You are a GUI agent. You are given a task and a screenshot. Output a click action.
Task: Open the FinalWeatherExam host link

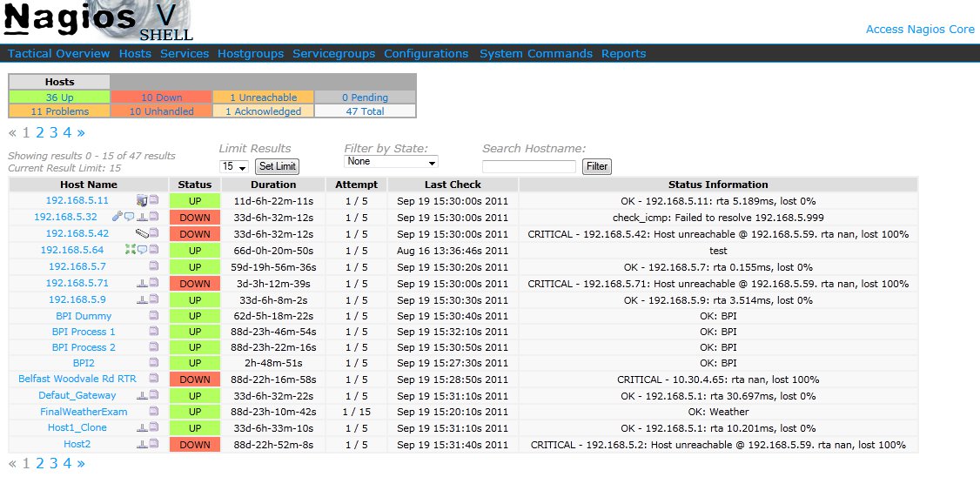pyautogui.click(x=84, y=412)
